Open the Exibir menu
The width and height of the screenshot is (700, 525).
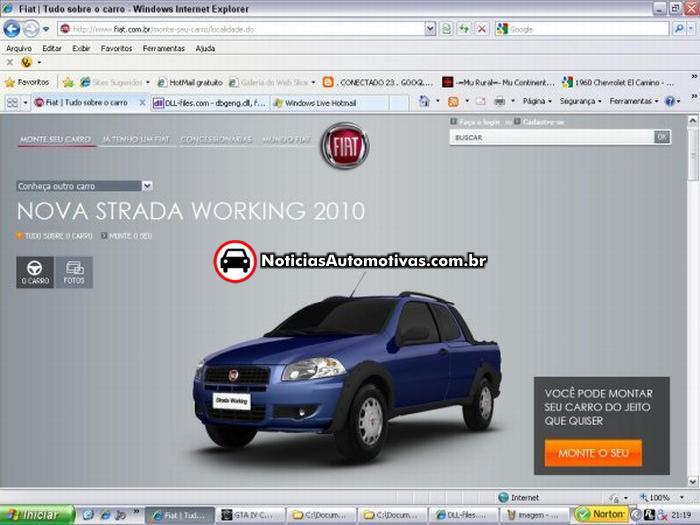pyautogui.click(x=81, y=48)
